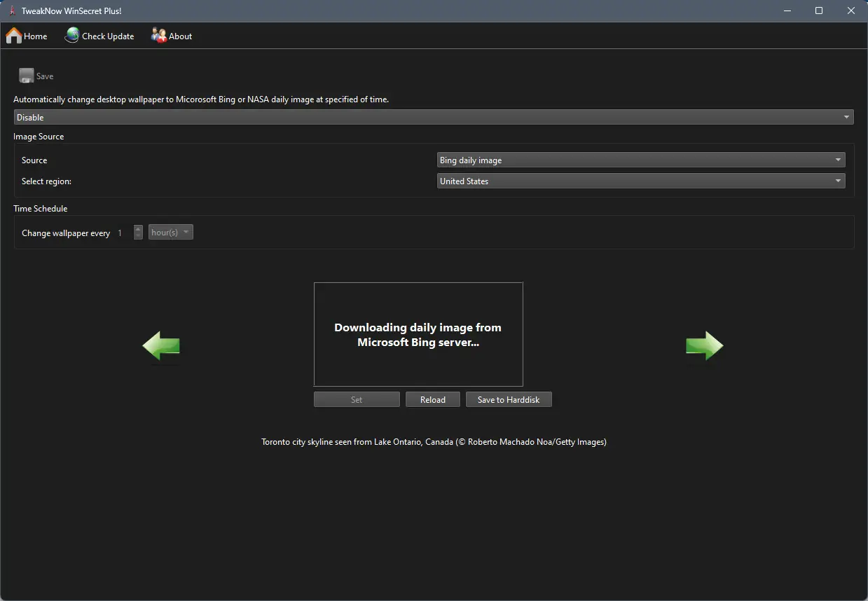Open the Bing daily image source dropdown
The height and width of the screenshot is (601, 868).
[641, 160]
